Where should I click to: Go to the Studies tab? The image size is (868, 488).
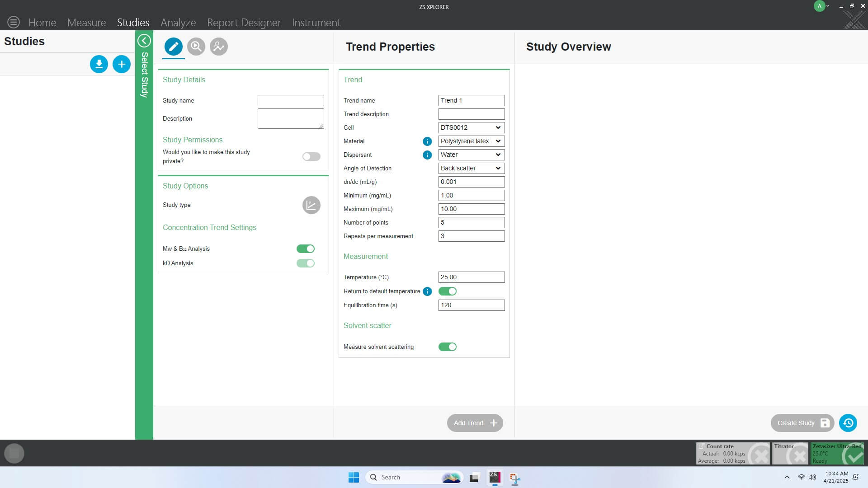point(133,22)
